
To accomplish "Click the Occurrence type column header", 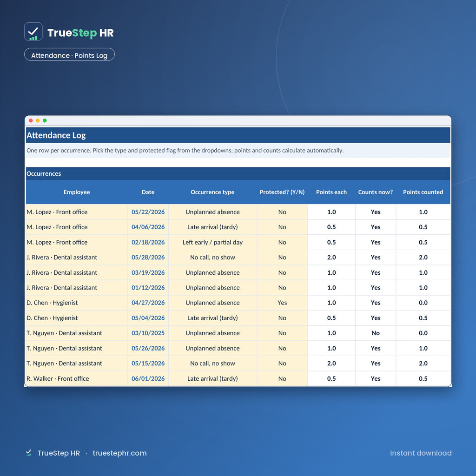I will 212,192.
